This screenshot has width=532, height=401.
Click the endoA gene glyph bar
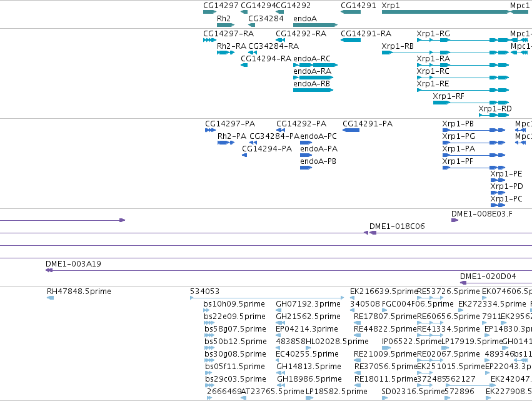(315, 25)
